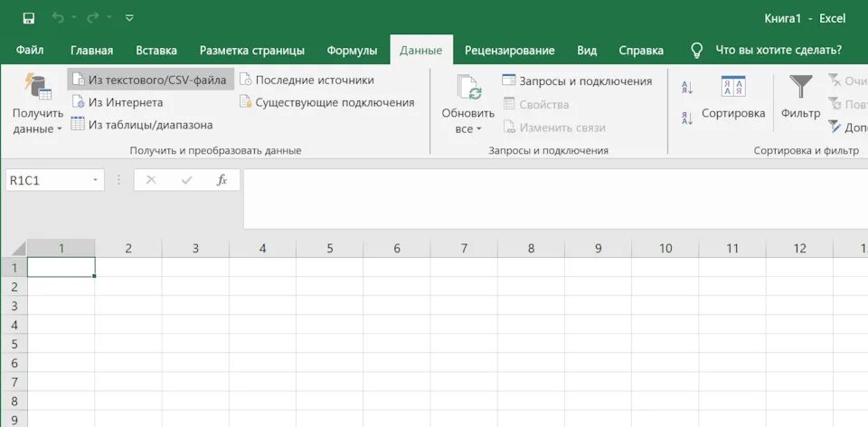
Task: Click the Получить данные database icon
Action: click(38, 87)
